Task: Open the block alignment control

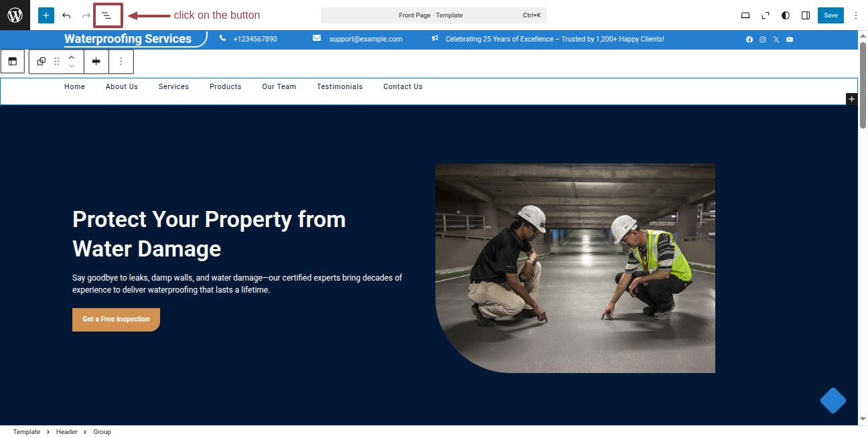Action: (x=96, y=61)
